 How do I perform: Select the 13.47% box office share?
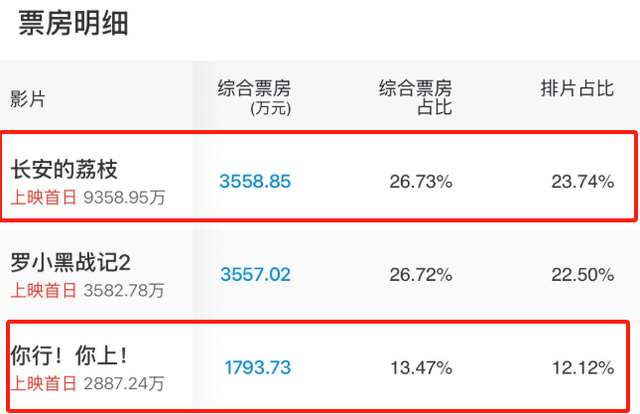pos(421,368)
